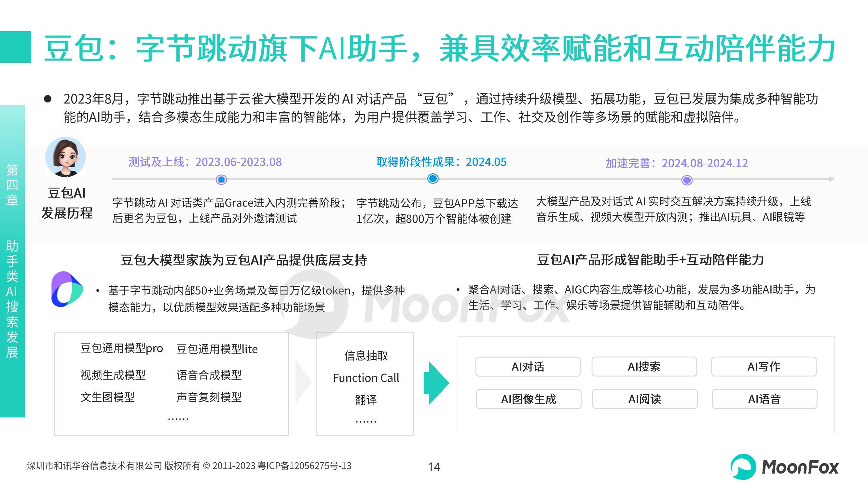Viewport: 868px width, 488px height.
Task: Click the 豆包大模型家族 section heading
Action: [x=244, y=260]
